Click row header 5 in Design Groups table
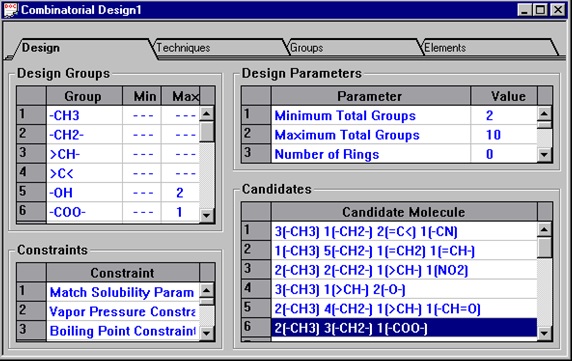 pyautogui.click(x=31, y=193)
